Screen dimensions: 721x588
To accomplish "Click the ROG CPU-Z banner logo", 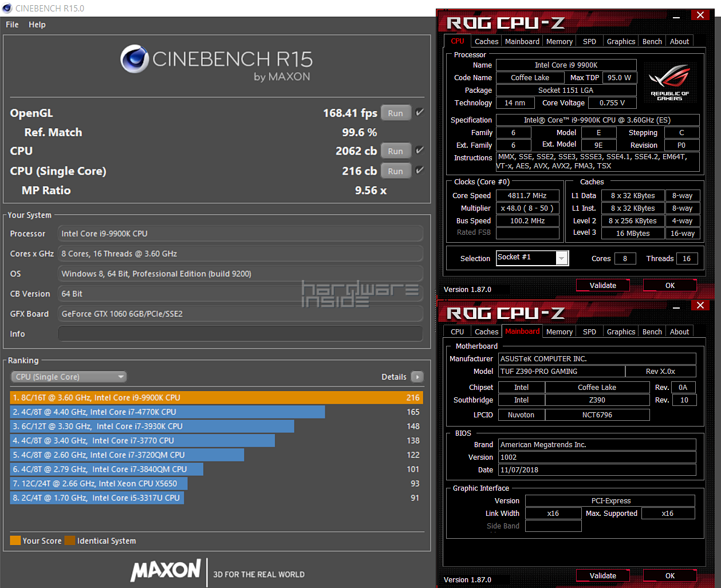I will click(x=504, y=23).
